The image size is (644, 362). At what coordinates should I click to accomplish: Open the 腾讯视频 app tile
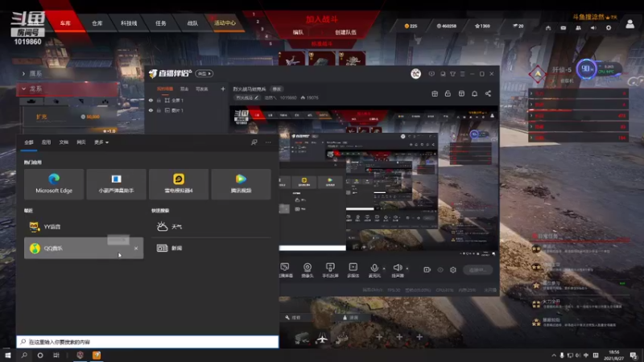[241, 184]
